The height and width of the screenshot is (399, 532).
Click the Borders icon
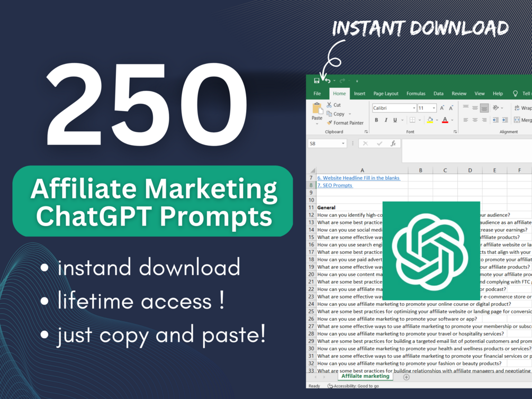pos(412,120)
